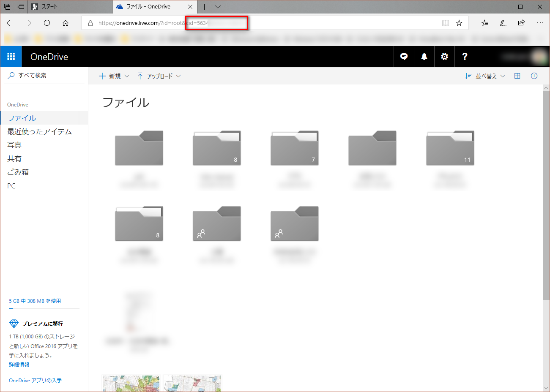Click the 詳細情報 link
Screen dimensions: 550x392
point(19,365)
